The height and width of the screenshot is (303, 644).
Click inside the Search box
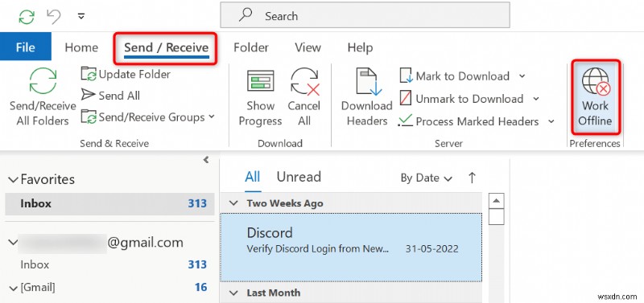pyautogui.click(x=365, y=15)
